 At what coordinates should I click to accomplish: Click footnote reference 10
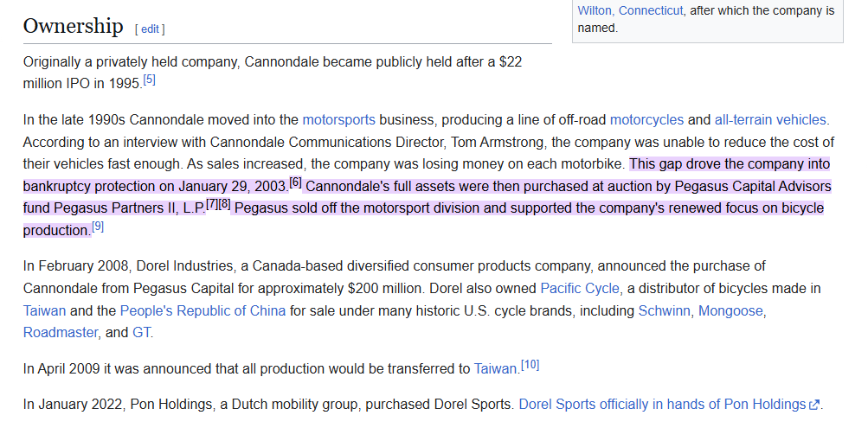coord(530,365)
